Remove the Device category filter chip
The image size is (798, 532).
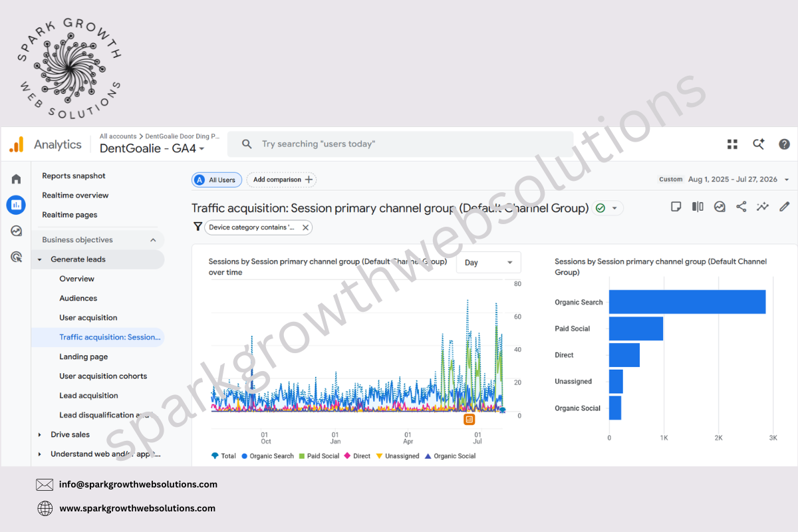click(305, 227)
